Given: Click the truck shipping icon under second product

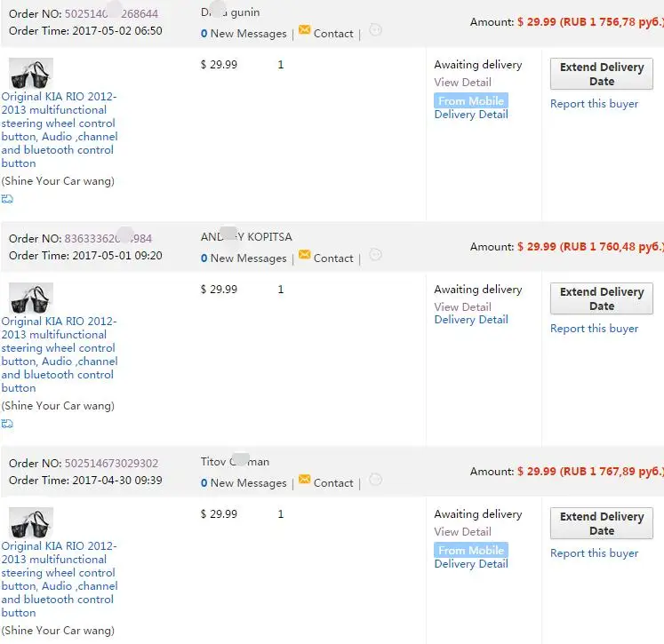Looking at the screenshot, I should (x=7, y=424).
